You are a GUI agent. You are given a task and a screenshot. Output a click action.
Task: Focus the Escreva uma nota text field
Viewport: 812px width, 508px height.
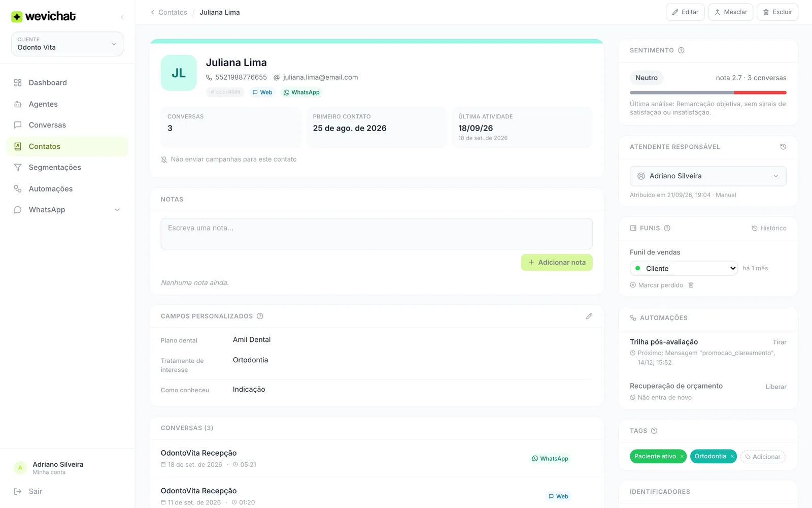click(x=377, y=234)
